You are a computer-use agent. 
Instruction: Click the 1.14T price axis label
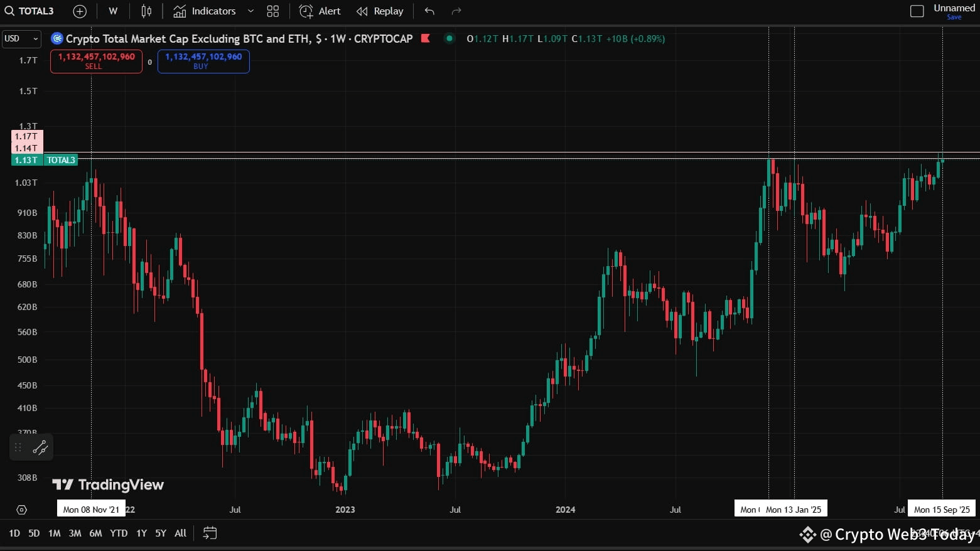27,148
